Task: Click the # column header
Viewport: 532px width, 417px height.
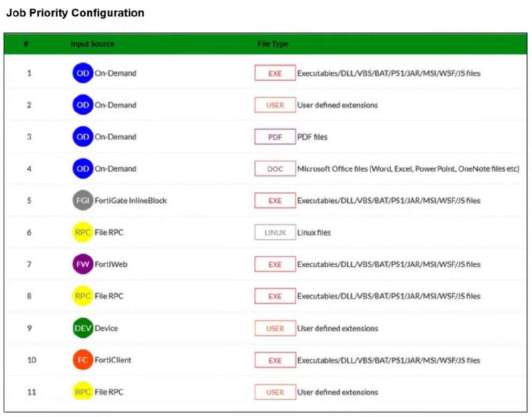Action: 26,44
